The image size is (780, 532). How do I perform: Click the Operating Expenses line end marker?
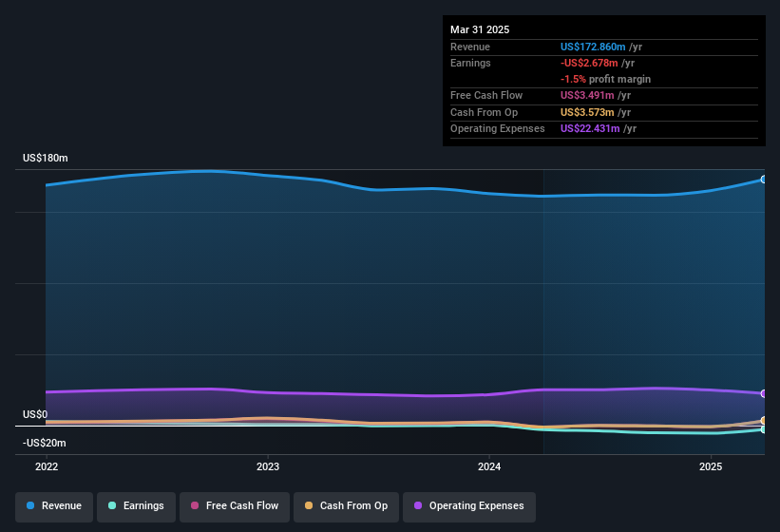coord(764,393)
